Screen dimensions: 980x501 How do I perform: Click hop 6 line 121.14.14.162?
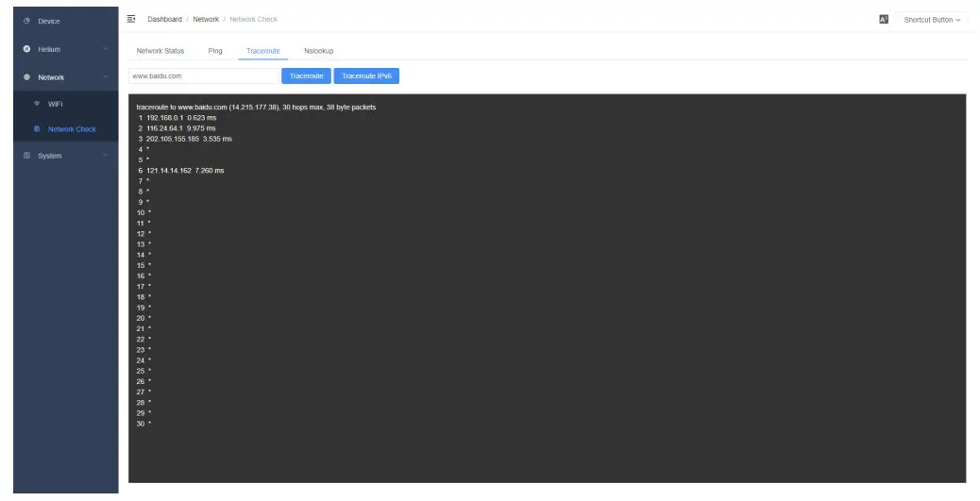[181, 171]
